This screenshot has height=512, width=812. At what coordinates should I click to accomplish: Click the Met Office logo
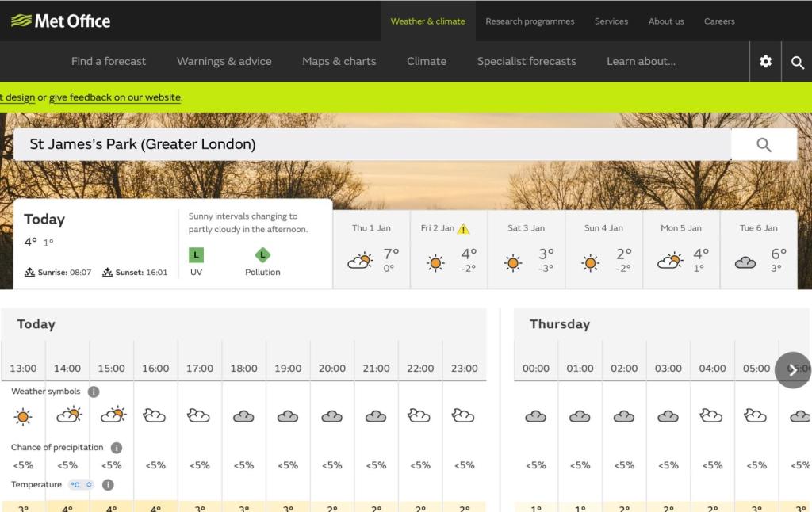coord(61,21)
